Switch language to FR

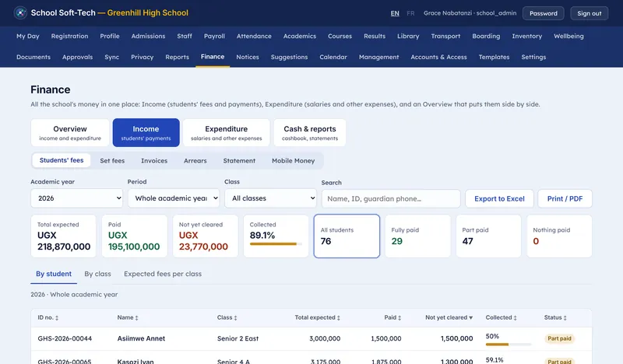tap(410, 13)
